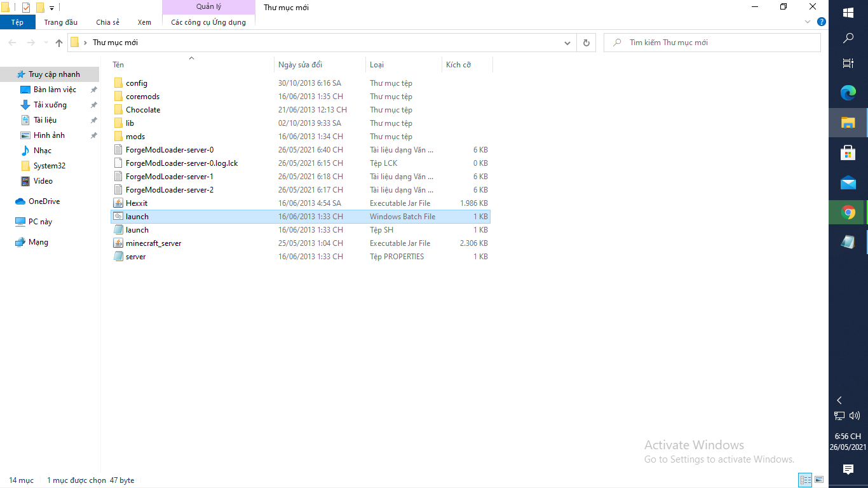This screenshot has height=488, width=868.
Task: Click the Quản lý contextual tab header
Action: [208, 7]
